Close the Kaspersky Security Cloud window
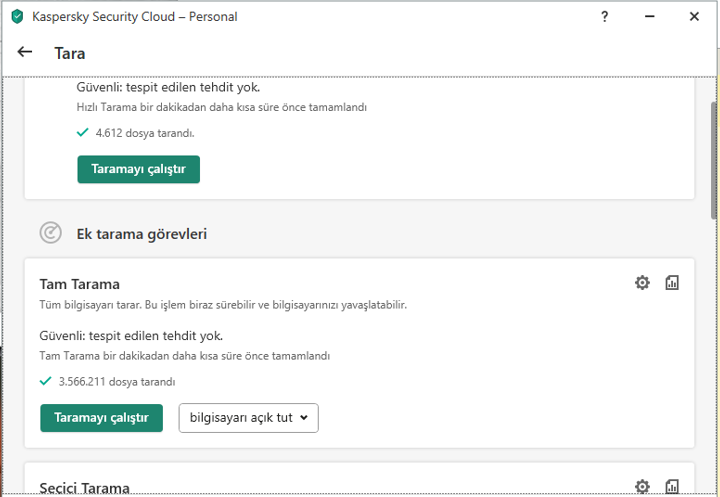This screenshot has height=497, width=720. [694, 17]
